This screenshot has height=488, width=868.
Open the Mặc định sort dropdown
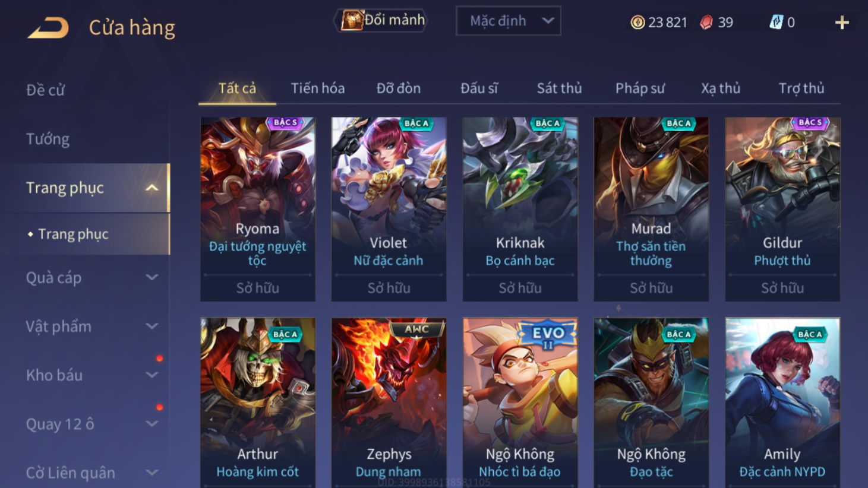coord(509,21)
